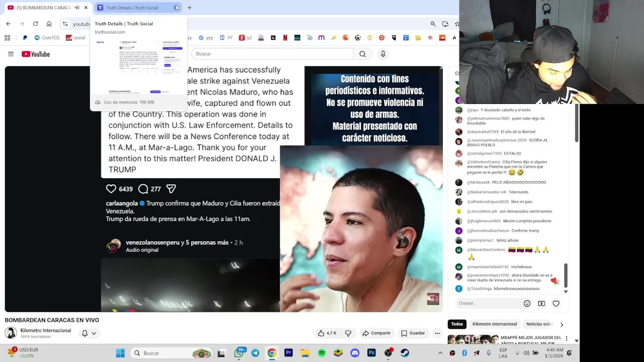Go back with the browser back arrow
This screenshot has width=644, height=362.
(8, 24)
